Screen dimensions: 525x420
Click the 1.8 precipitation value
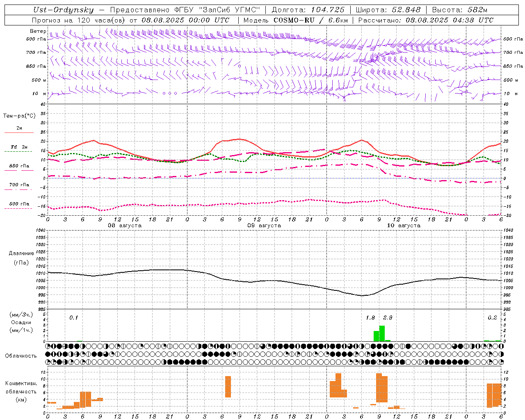(370, 317)
